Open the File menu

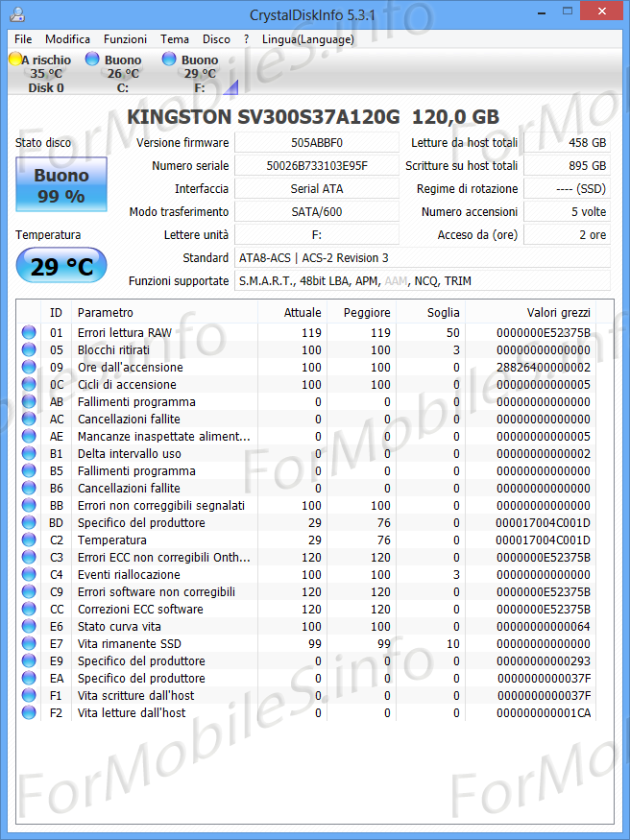point(23,39)
